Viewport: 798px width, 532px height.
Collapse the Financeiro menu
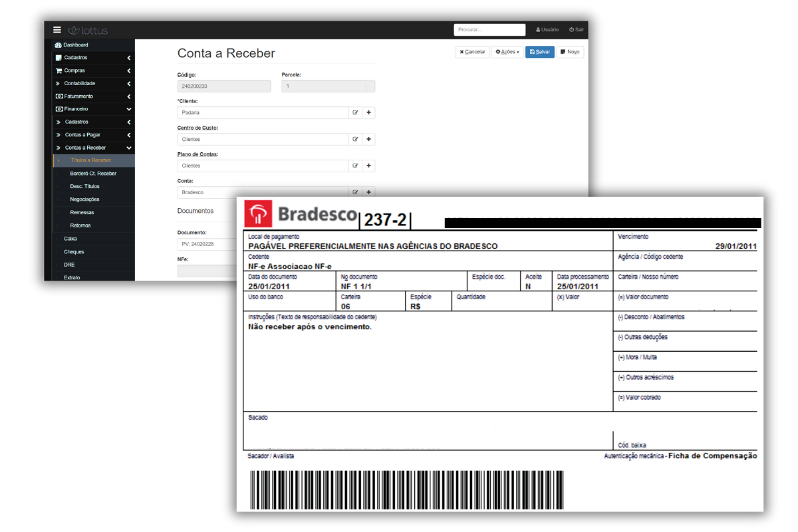click(93, 109)
